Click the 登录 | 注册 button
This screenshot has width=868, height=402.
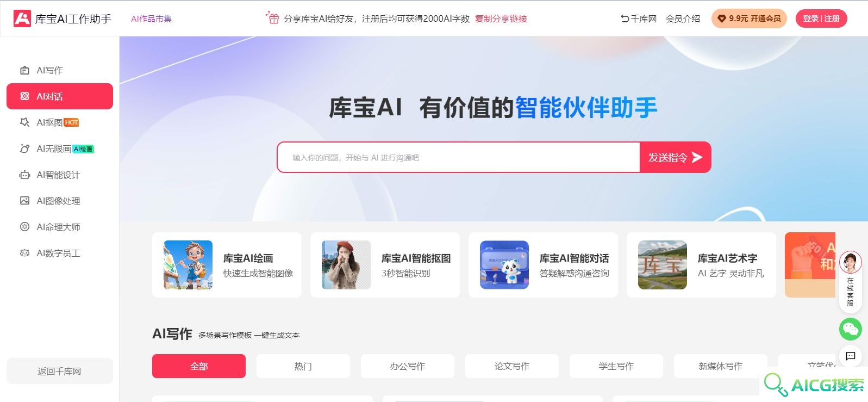tap(821, 18)
